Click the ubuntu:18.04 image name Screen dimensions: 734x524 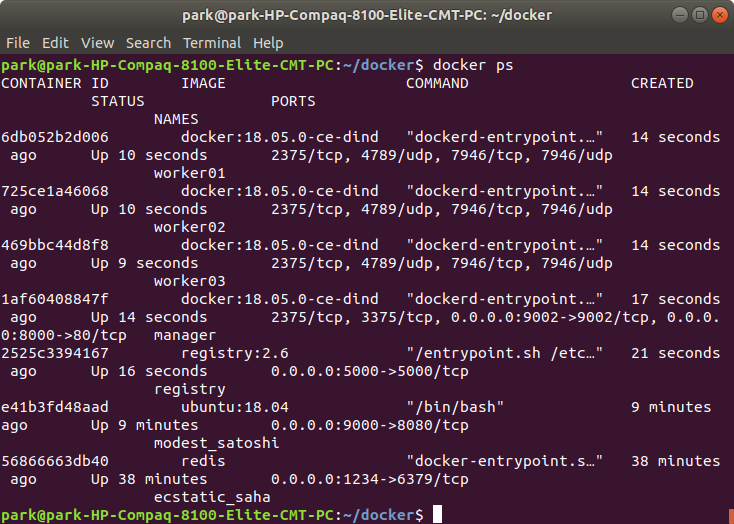click(x=235, y=407)
